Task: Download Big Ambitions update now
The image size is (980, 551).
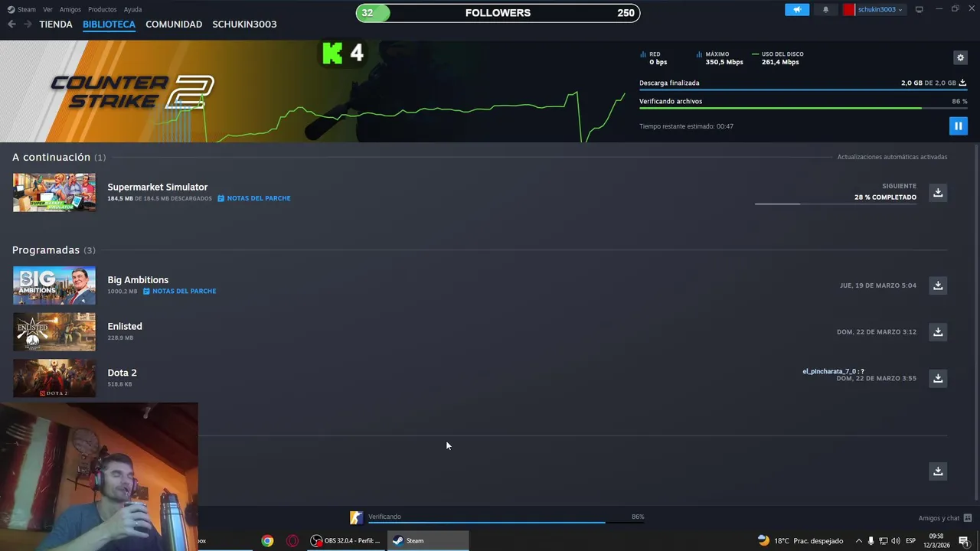Action: (x=938, y=285)
